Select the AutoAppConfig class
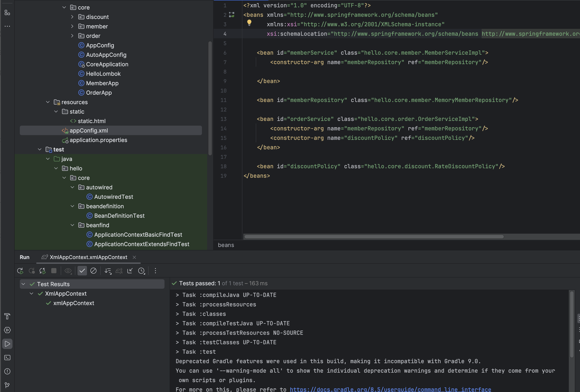The image size is (580, 392). click(106, 55)
